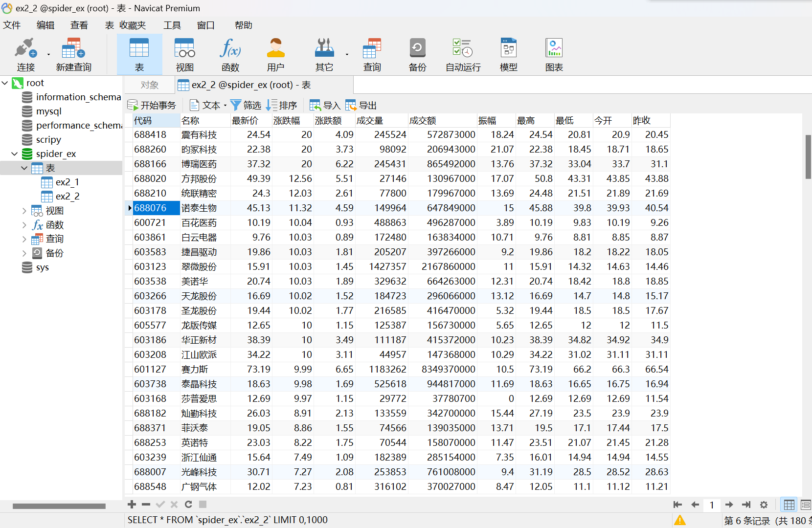Open the Text (文本) dropdown arrow
This screenshot has height=528, width=812.
(225, 106)
